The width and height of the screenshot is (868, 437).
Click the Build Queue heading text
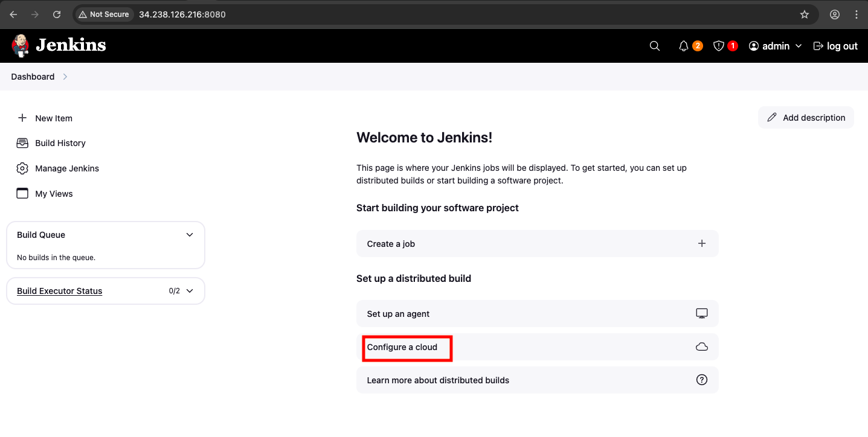pyautogui.click(x=41, y=235)
